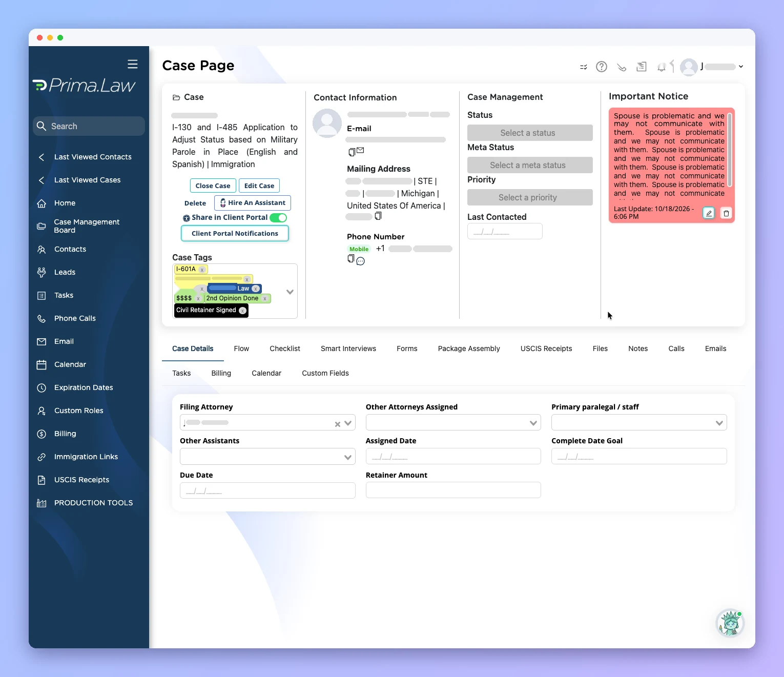The height and width of the screenshot is (677, 784).
Task: Toggle Share in Client Portal switch
Action: click(278, 218)
